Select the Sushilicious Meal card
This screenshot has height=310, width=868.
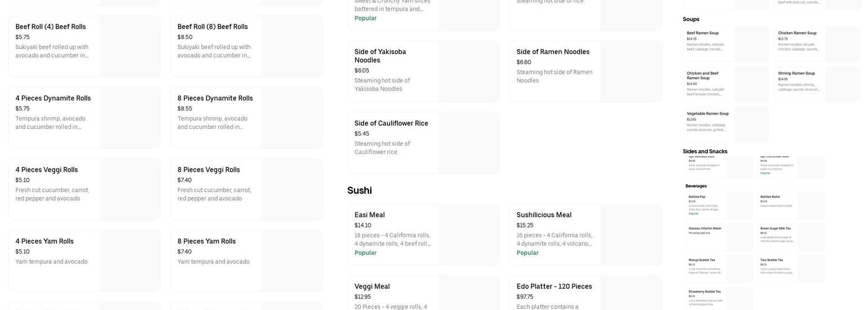pos(585,234)
